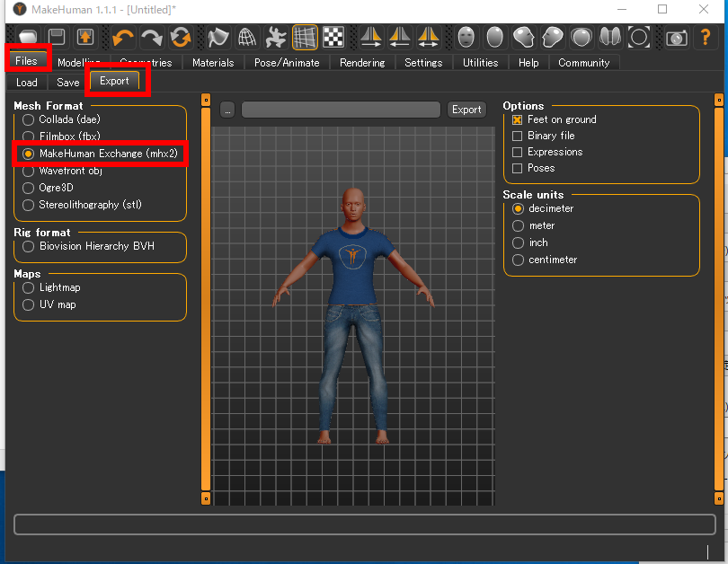728x564 pixels.
Task: Click the export file path field
Action: [341, 110]
